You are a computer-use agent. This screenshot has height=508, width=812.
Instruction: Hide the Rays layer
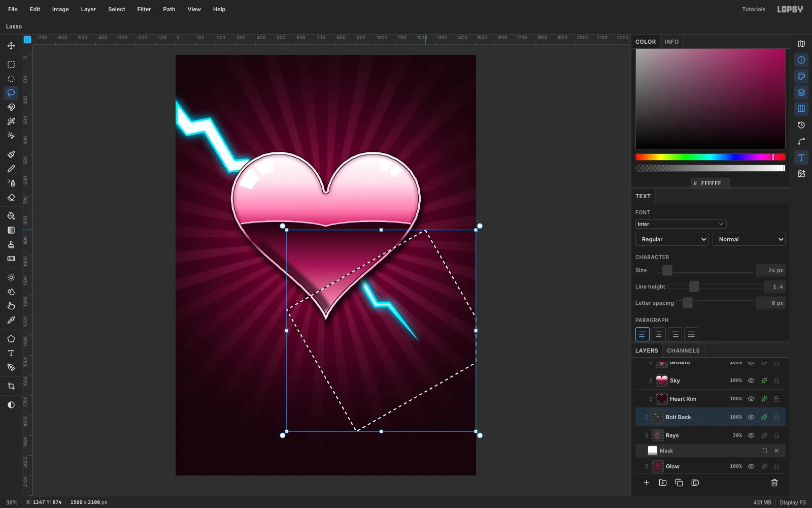pos(751,435)
